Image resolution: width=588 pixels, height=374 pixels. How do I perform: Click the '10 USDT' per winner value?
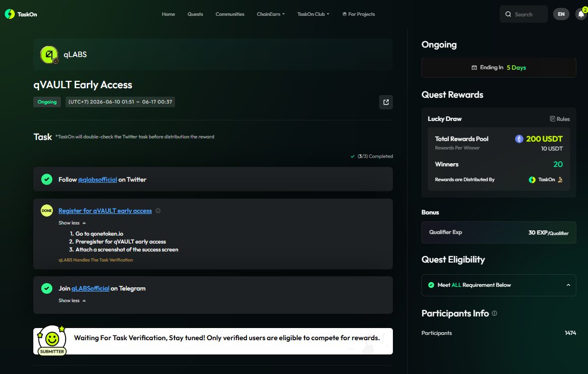(552, 149)
